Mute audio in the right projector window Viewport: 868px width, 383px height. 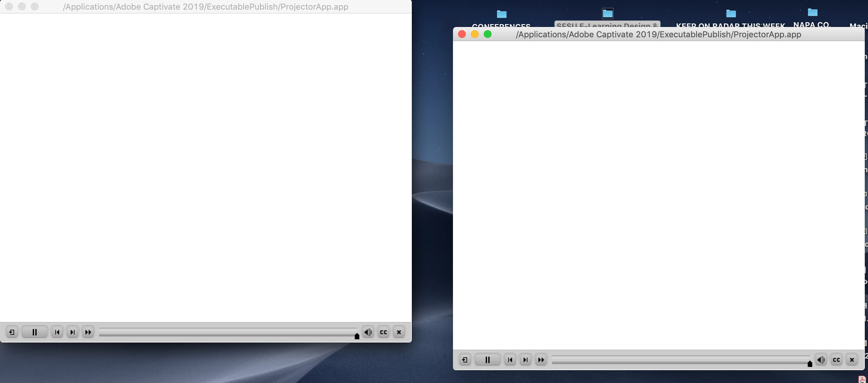[821, 360]
